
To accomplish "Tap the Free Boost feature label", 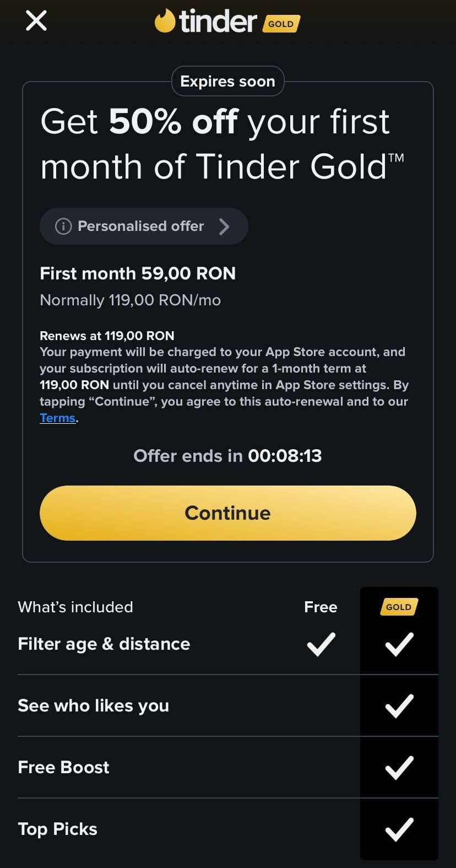I will click(x=63, y=767).
